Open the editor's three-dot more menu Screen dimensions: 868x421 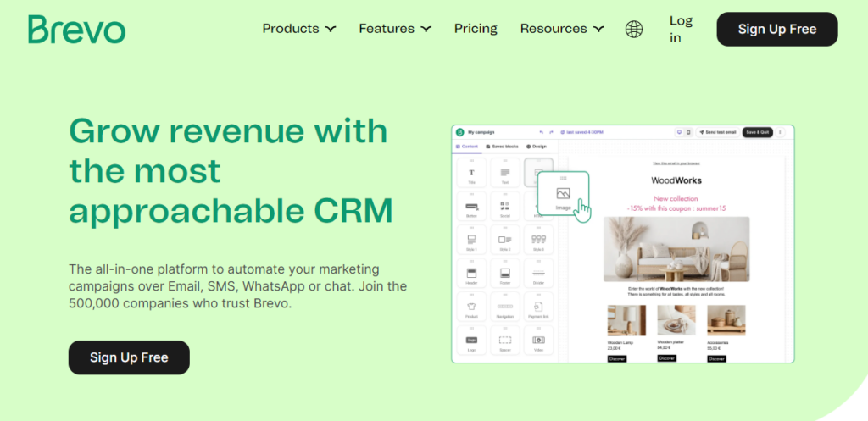pos(780,132)
